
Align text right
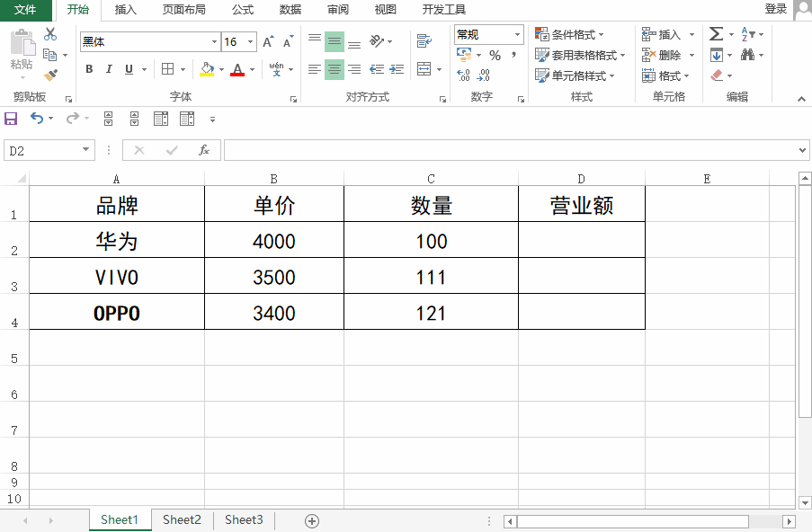pos(354,69)
